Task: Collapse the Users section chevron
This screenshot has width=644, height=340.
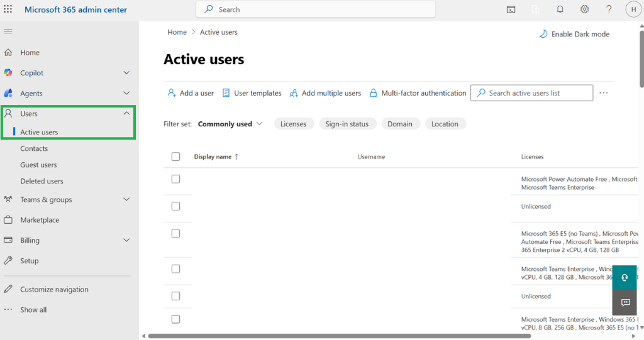Action: 126,113
